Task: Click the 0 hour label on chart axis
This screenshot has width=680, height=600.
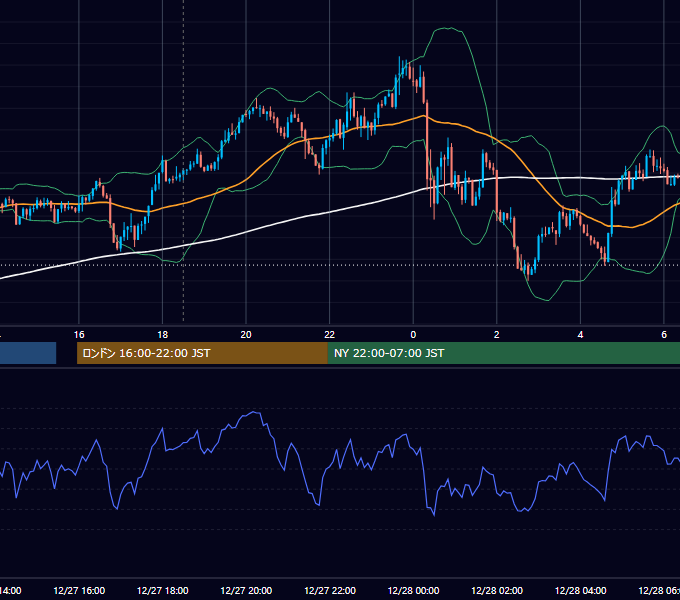Action: point(413,335)
